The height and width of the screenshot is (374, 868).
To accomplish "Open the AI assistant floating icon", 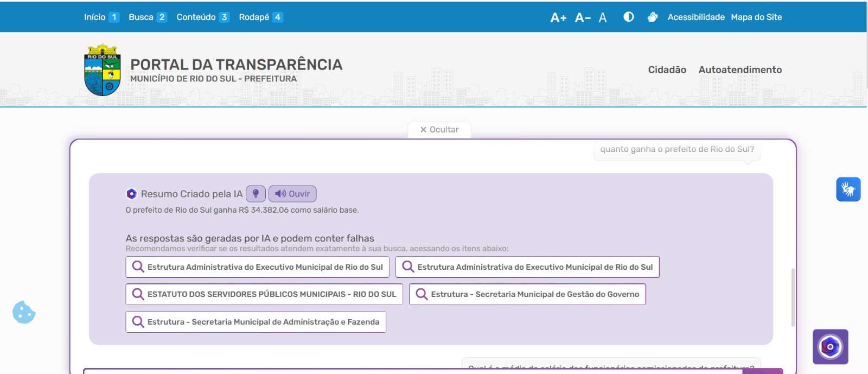I will point(830,346).
